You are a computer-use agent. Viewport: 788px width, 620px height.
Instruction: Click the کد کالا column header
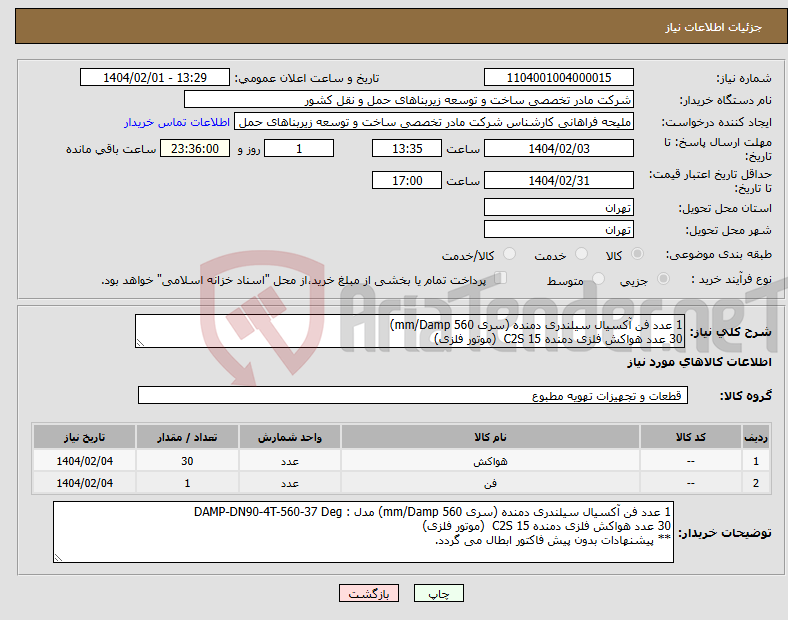tap(691, 437)
